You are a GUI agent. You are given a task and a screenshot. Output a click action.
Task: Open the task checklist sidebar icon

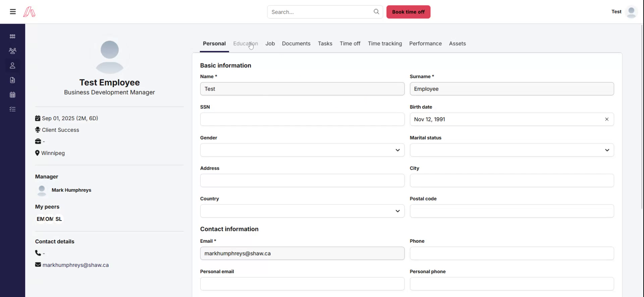click(x=12, y=109)
